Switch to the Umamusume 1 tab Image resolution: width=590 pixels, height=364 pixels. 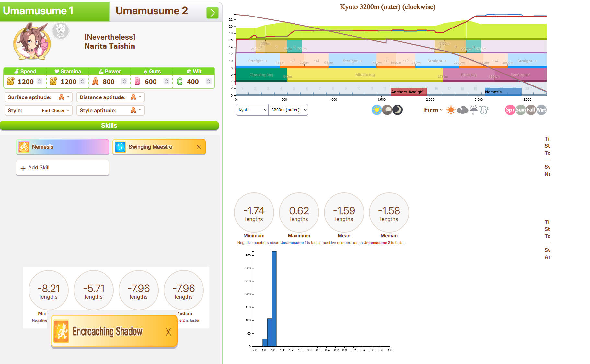click(55, 11)
